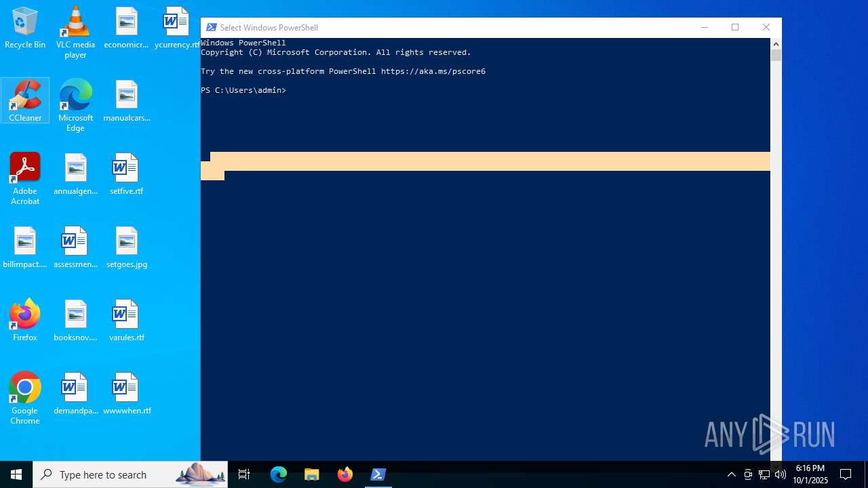868x488 pixels.
Task: Open the volume control tray icon
Action: (x=781, y=474)
